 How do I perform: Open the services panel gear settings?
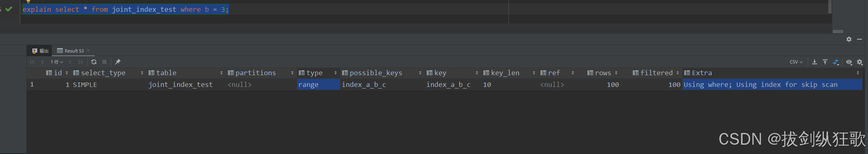849,39
